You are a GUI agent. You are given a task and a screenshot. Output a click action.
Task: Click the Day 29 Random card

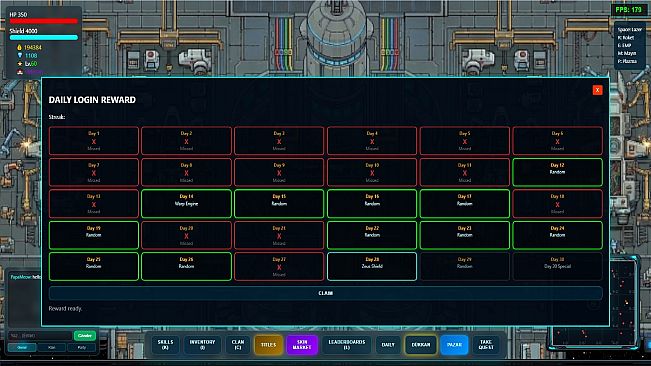tap(465, 266)
